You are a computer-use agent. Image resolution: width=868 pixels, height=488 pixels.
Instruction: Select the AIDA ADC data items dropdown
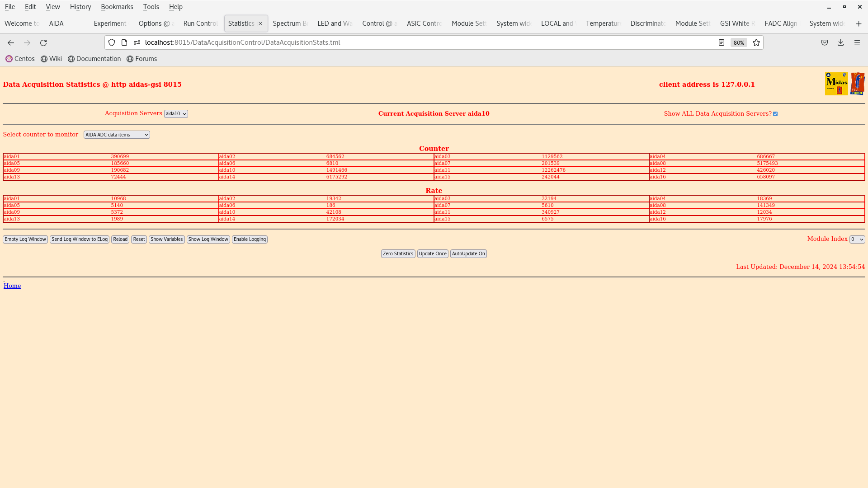[116, 134]
